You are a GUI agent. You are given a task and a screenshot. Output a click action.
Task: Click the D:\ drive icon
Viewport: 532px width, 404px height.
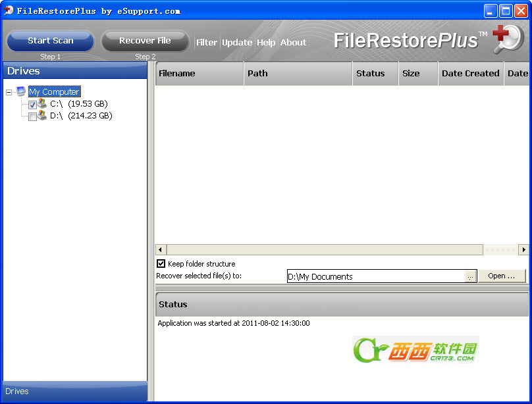click(x=42, y=115)
